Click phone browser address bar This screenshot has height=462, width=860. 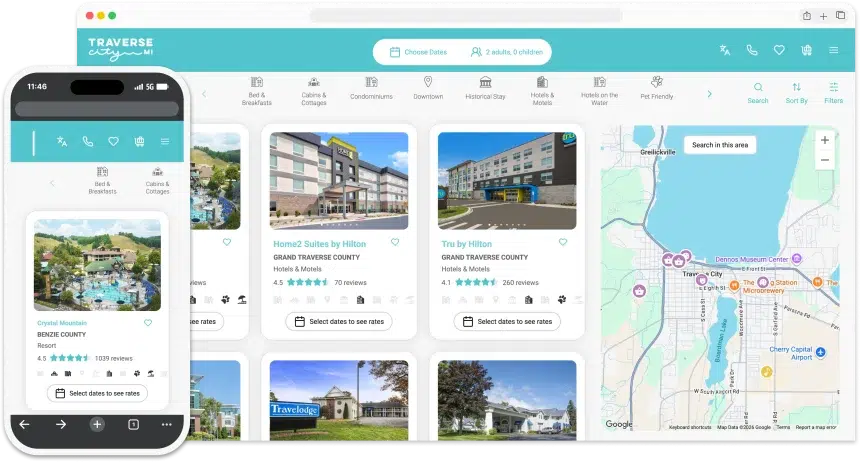coord(97,109)
